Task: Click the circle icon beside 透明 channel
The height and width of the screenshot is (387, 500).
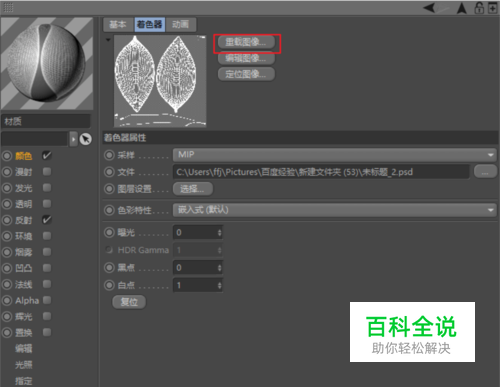Action: pos(7,204)
